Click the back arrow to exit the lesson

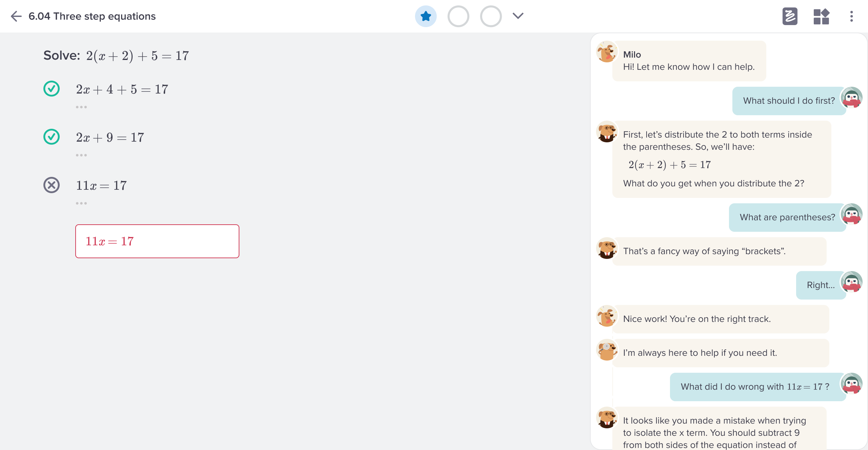pyautogui.click(x=16, y=16)
